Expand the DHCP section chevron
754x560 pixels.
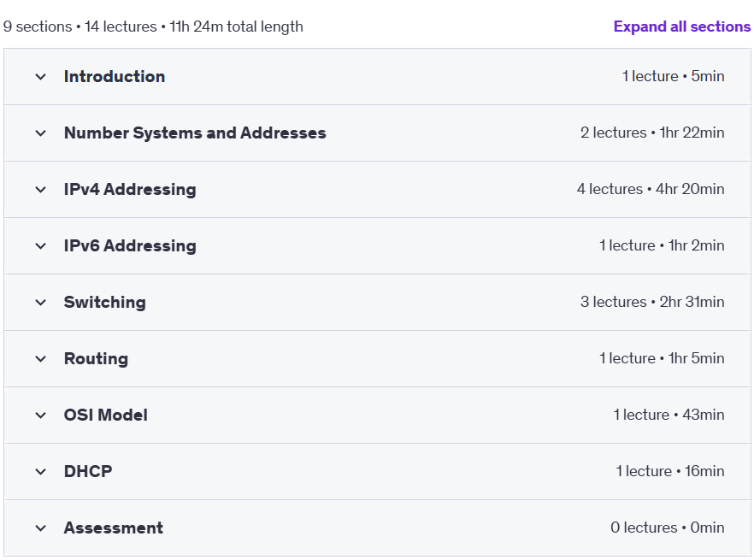tap(41, 471)
